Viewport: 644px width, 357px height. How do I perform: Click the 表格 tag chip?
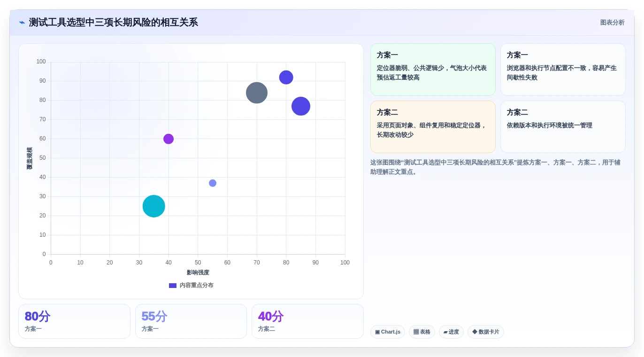pyautogui.click(x=422, y=332)
